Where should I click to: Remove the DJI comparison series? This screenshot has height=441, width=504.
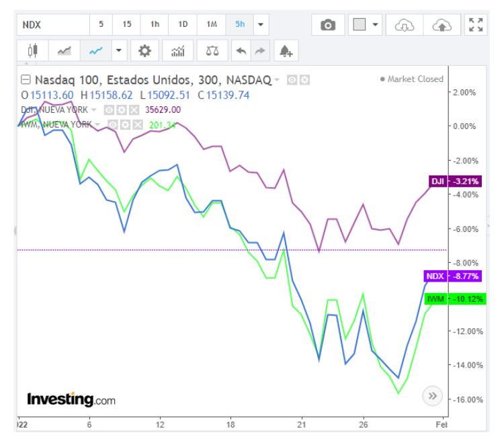click(x=134, y=110)
